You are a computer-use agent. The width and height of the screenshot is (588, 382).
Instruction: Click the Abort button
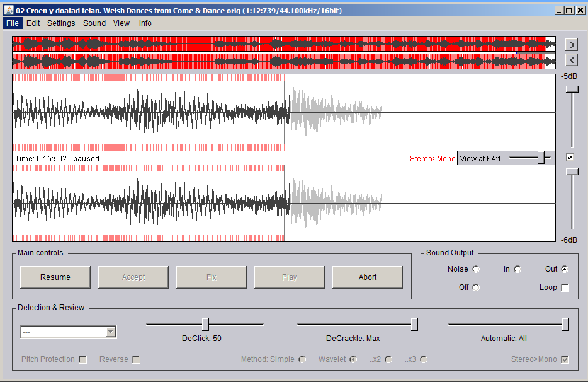(x=368, y=277)
